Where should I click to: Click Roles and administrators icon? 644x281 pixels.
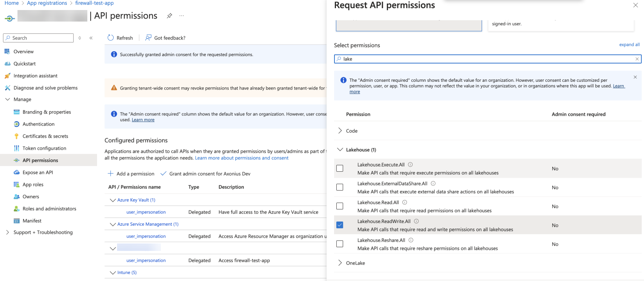click(16, 209)
